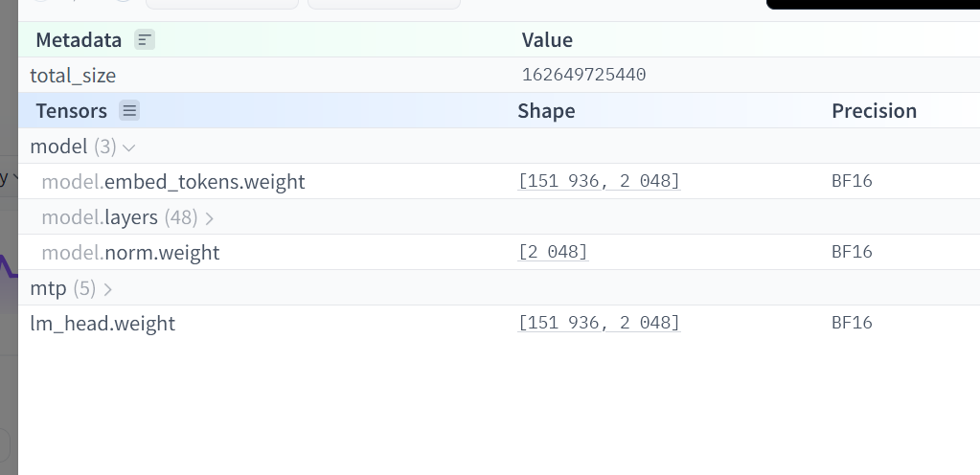Click the Shape column header
The height and width of the screenshot is (475, 980).
546,111
